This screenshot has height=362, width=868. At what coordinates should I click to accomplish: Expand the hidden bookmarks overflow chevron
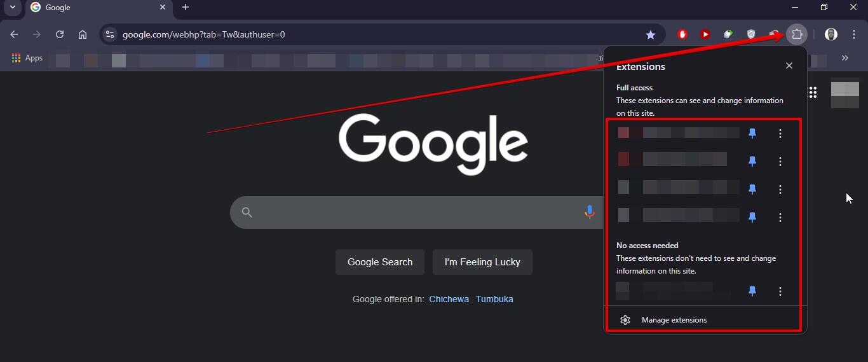(844, 58)
